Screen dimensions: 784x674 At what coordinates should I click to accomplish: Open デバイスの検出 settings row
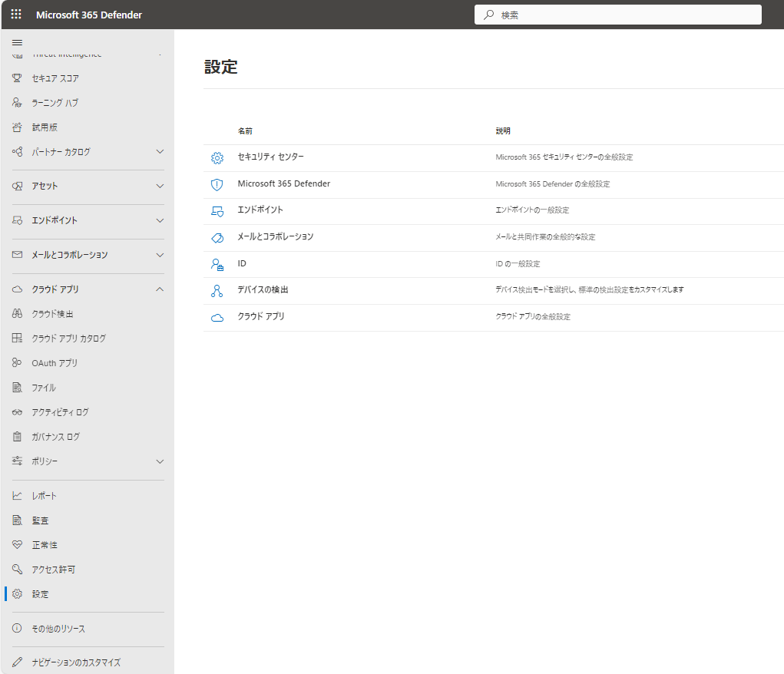tap(494, 291)
